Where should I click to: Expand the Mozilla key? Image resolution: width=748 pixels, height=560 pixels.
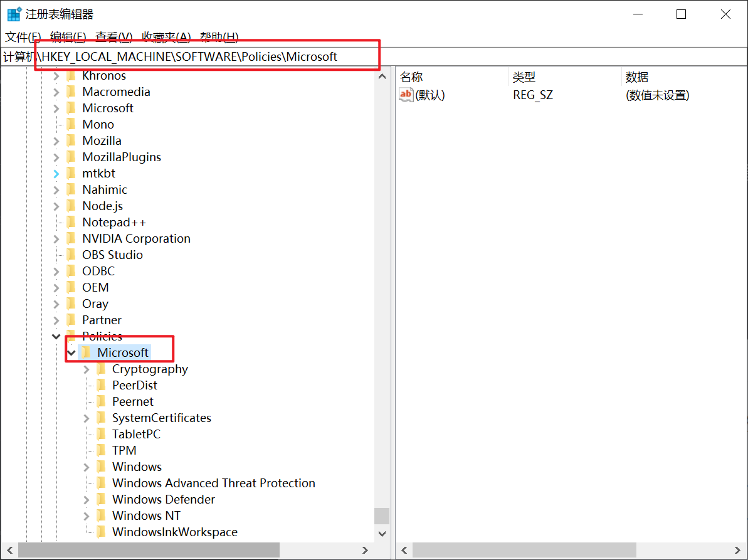point(56,141)
